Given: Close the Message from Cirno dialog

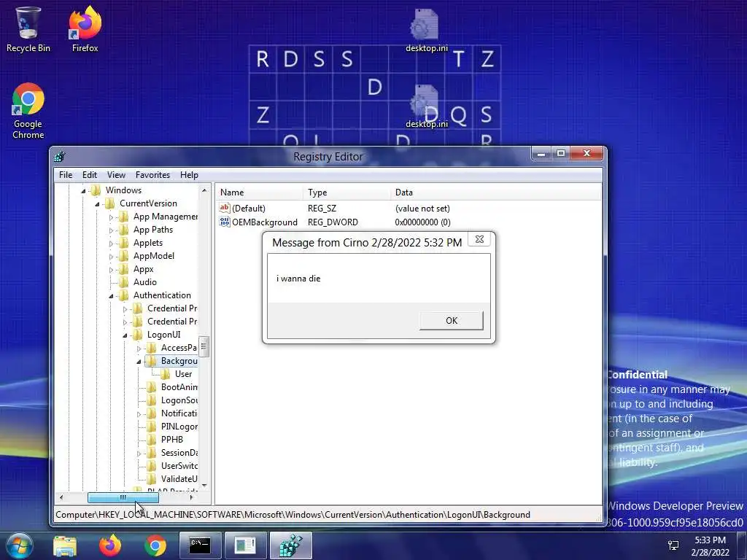Looking at the screenshot, I should (x=480, y=239).
